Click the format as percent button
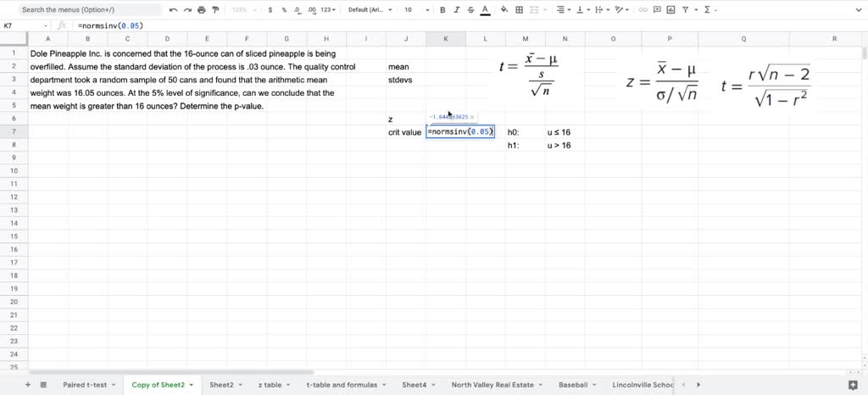Image resolution: width=868 pixels, height=395 pixels. 284,10
